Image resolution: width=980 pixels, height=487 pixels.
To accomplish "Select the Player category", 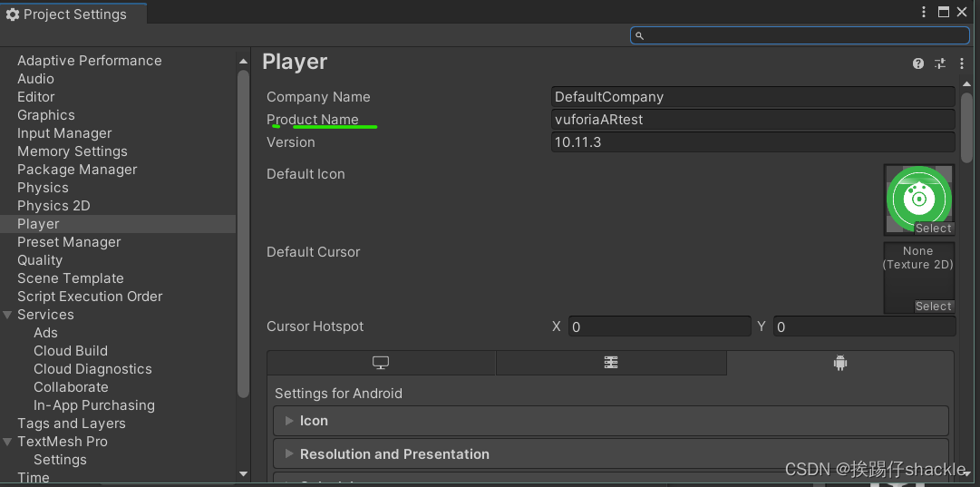I will 118,224.
